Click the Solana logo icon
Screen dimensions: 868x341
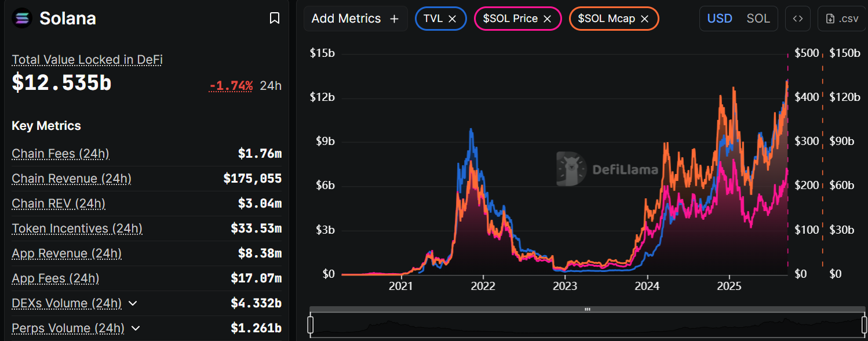tap(22, 18)
